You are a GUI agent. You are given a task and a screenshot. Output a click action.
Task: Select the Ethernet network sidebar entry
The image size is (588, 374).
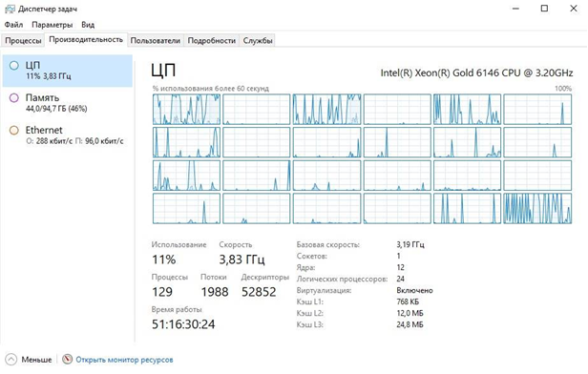click(x=68, y=135)
